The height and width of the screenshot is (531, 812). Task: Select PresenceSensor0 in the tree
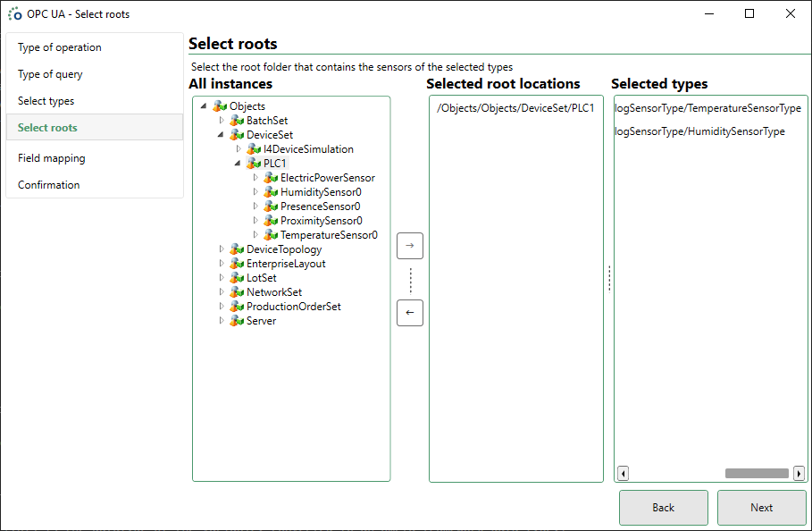(321, 206)
